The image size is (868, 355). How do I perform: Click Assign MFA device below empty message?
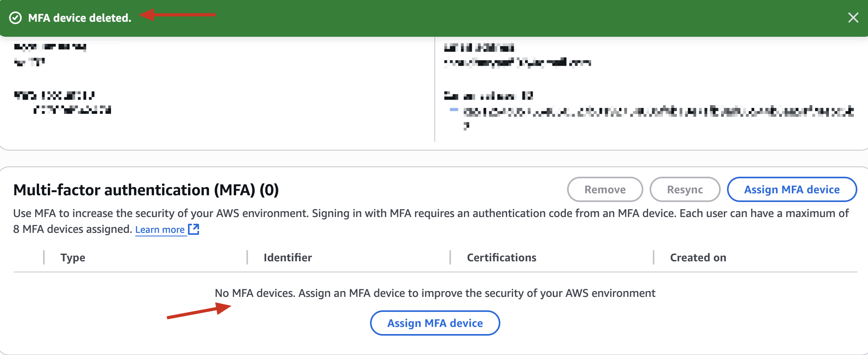435,323
